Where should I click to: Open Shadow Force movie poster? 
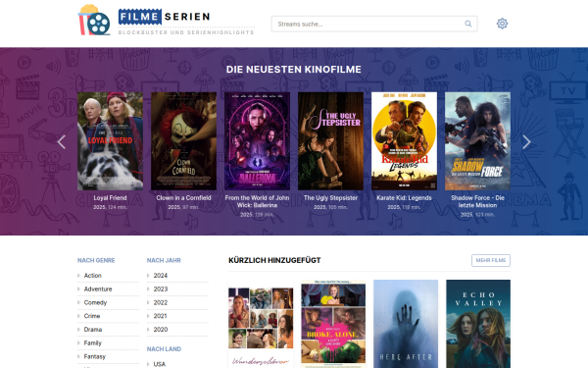478,140
